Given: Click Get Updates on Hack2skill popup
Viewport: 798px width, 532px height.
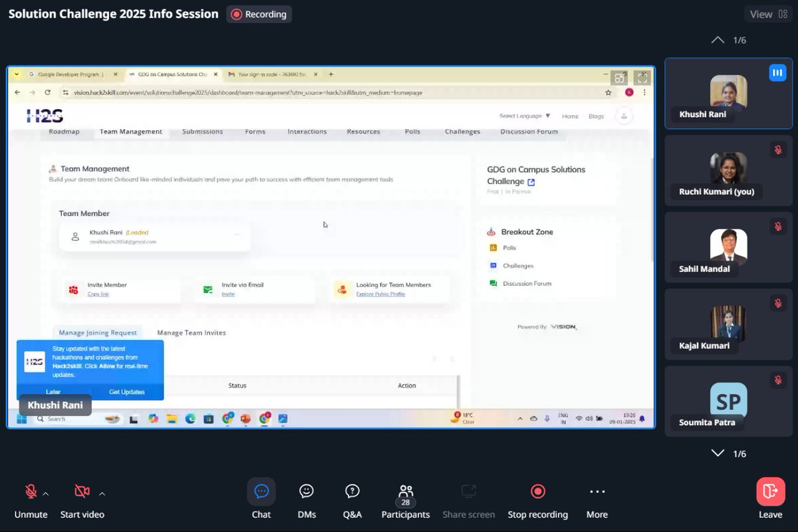Looking at the screenshot, I should tap(127, 392).
